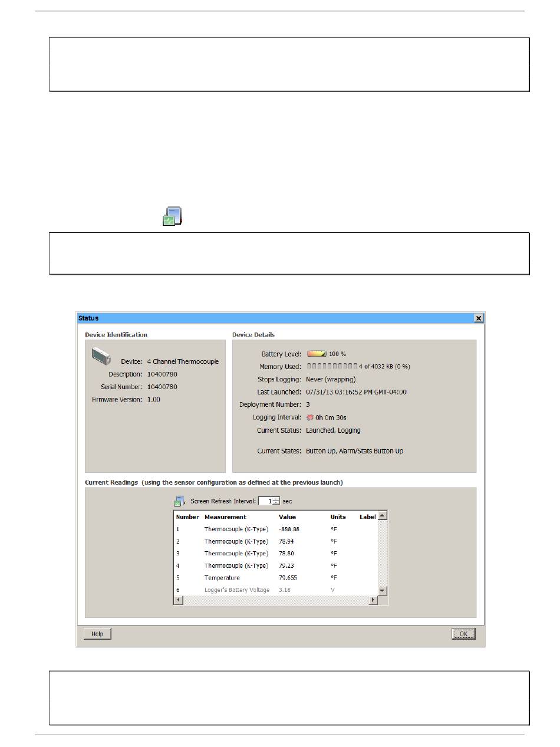
Task: Click the Screen Refresh Interval value field
Action: point(266,501)
